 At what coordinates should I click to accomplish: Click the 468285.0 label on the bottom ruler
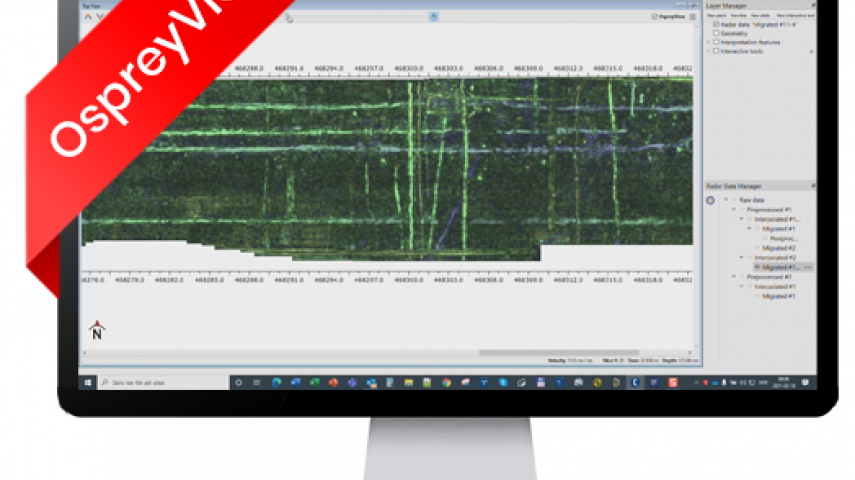click(209, 280)
